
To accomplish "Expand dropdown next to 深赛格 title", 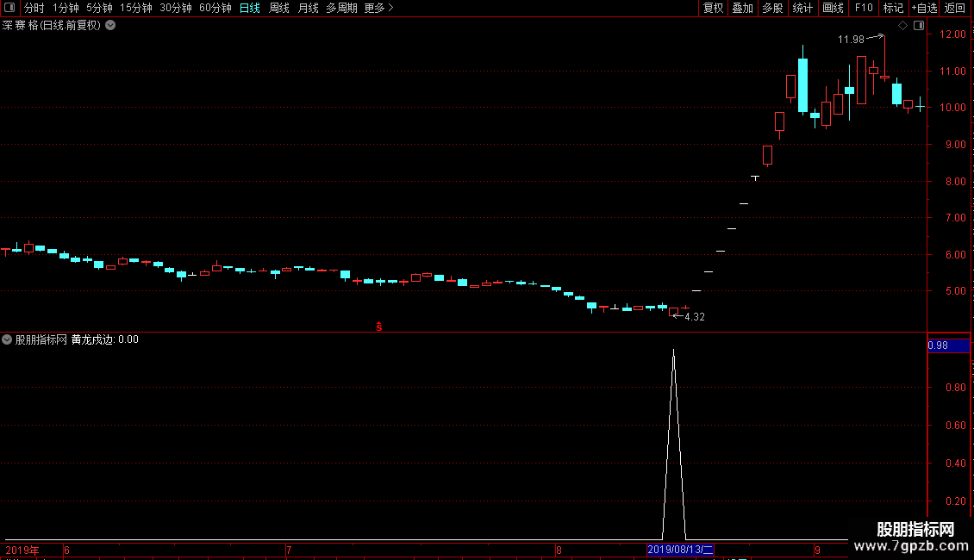I will 110,26.
